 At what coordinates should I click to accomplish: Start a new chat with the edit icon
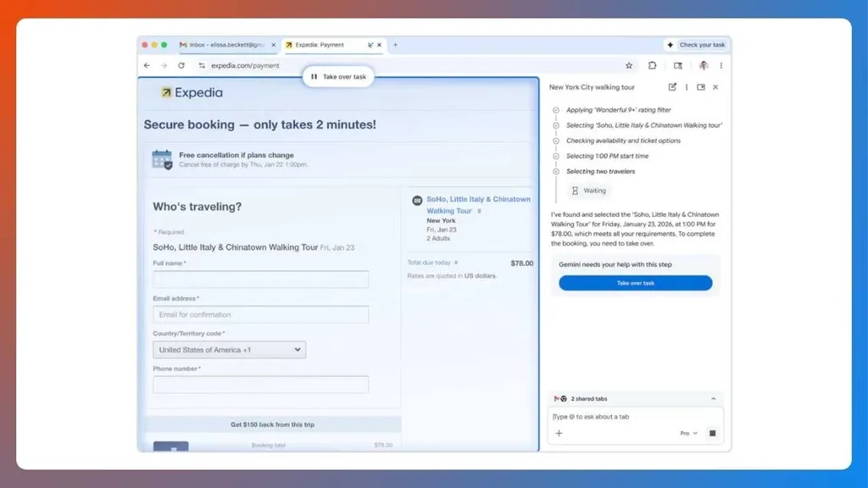[672, 87]
